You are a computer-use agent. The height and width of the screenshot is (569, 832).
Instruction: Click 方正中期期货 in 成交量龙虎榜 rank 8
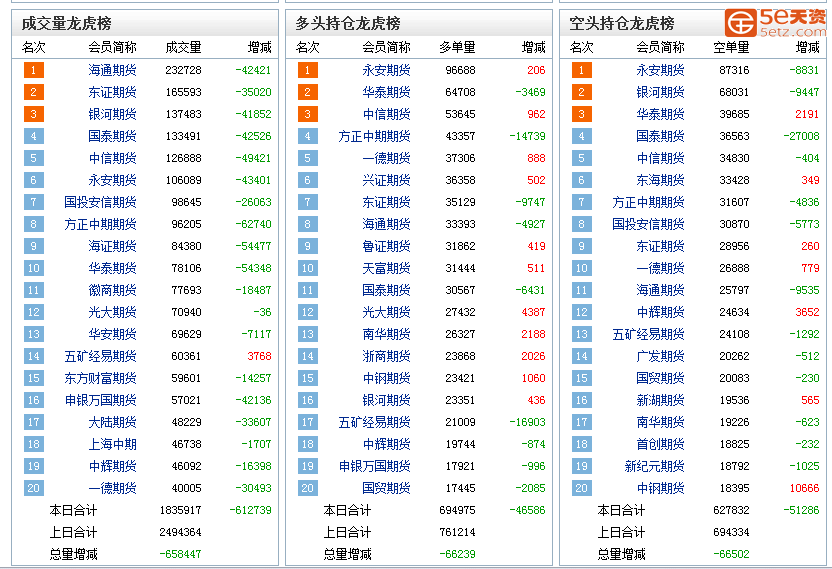coord(100,224)
